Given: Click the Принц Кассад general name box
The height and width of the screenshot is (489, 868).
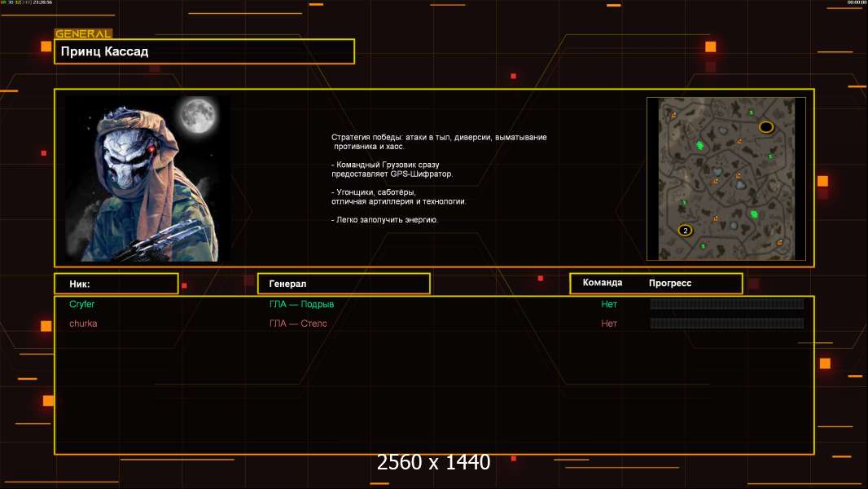Looking at the screenshot, I should tap(204, 51).
